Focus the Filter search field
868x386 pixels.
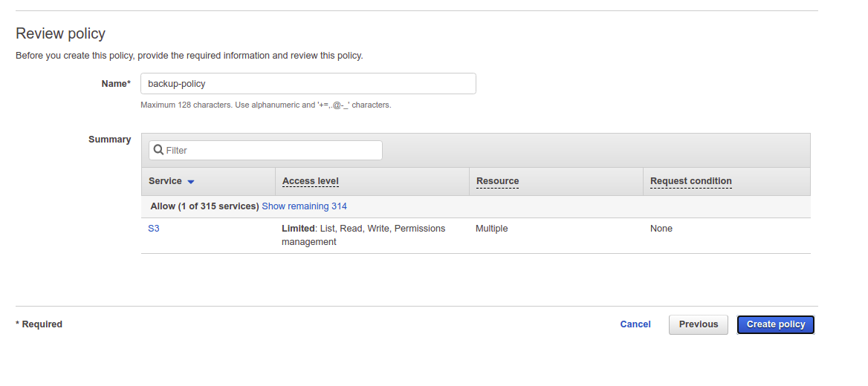pyautogui.click(x=271, y=150)
